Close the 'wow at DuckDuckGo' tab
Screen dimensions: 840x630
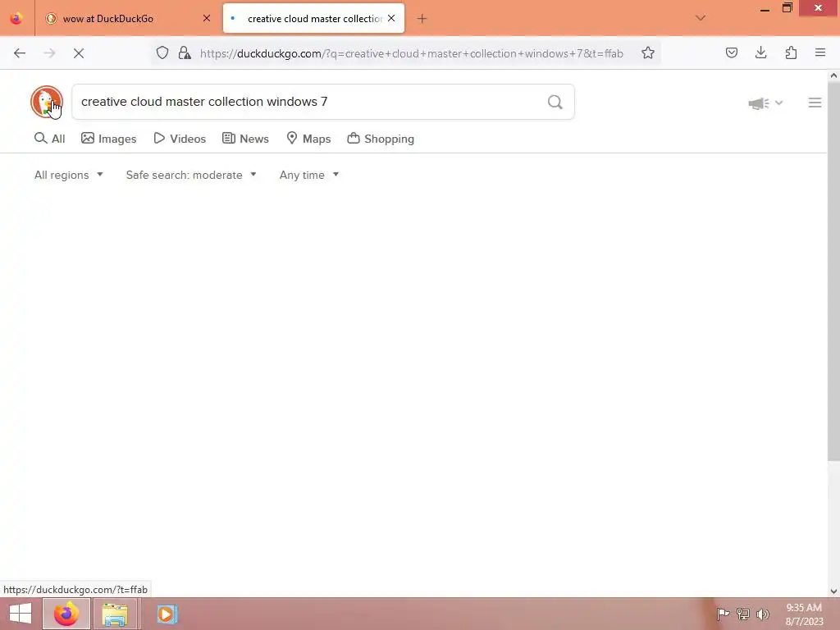206,18
